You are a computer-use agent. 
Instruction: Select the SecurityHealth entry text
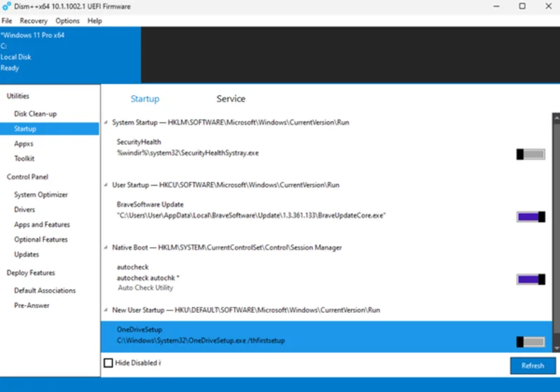pyautogui.click(x=139, y=142)
